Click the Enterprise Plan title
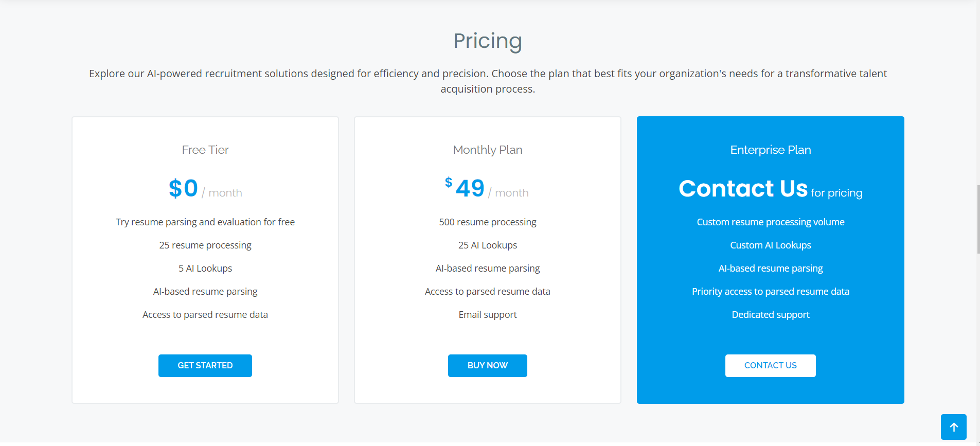The image size is (980, 446). [771, 150]
